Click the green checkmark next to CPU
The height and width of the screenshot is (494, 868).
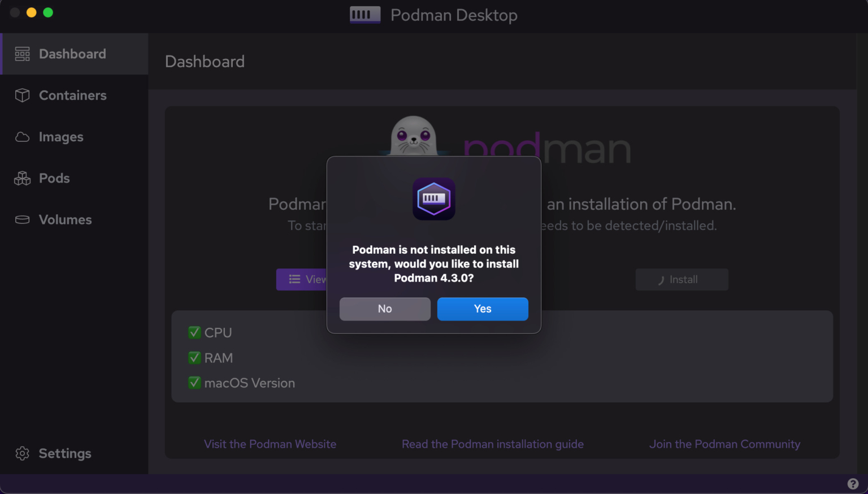(x=194, y=332)
